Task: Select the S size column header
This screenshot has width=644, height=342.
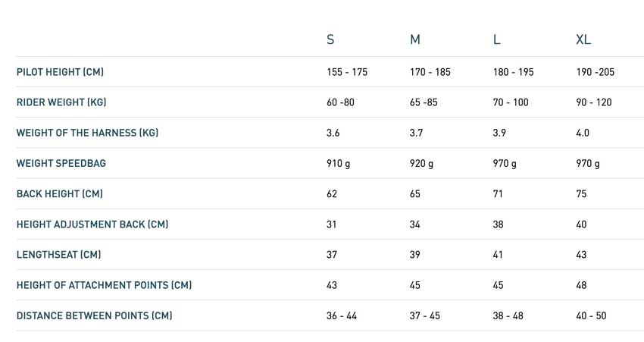Action: [x=330, y=39]
